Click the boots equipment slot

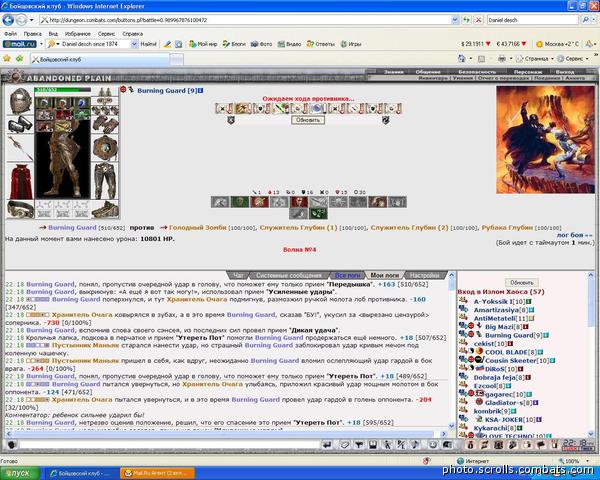(x=105, y=209)
